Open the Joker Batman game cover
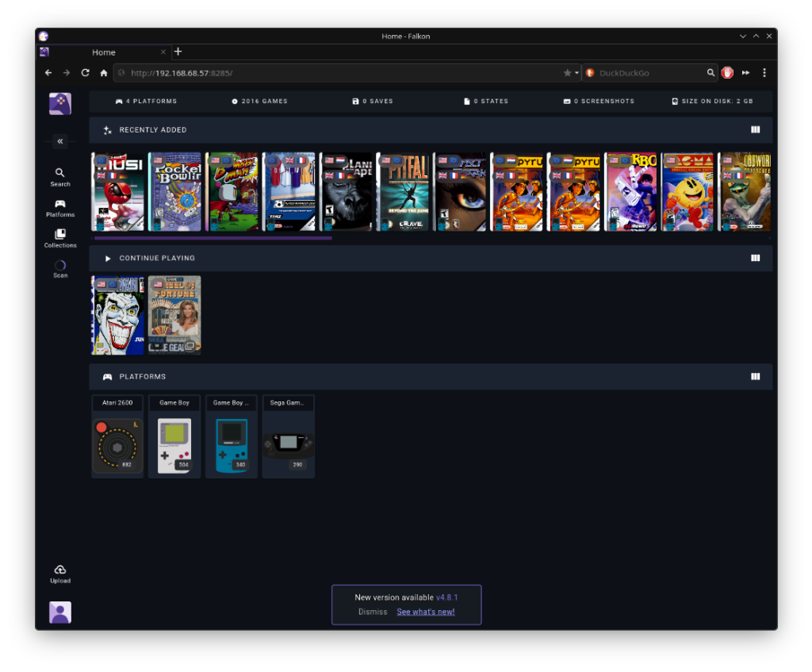Viewport: 812px width, 672px height. (117, 316)
